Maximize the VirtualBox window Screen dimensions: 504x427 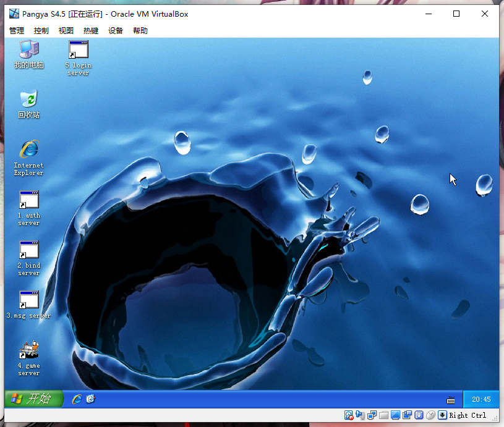click(x=456, y=14)
